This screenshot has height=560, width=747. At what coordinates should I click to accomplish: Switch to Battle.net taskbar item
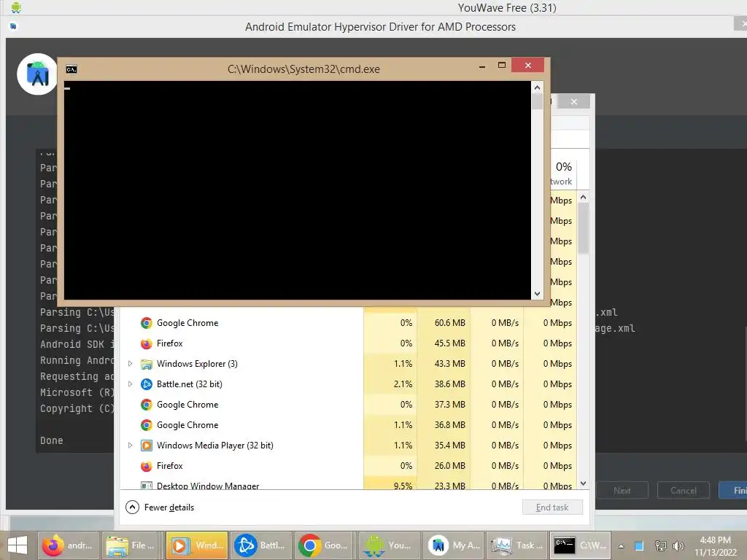click(x=261, y=545)
